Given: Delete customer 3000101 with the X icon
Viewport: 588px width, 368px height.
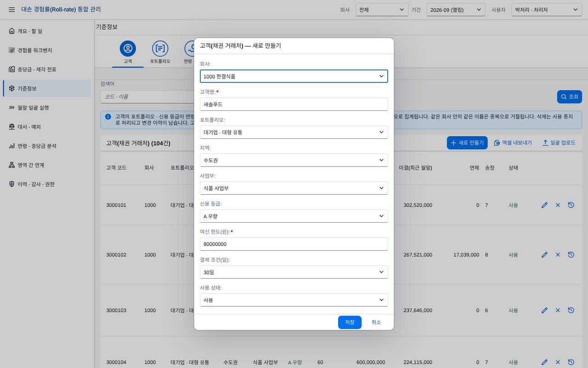Looking at the screenshot, I should coord(558,205).
